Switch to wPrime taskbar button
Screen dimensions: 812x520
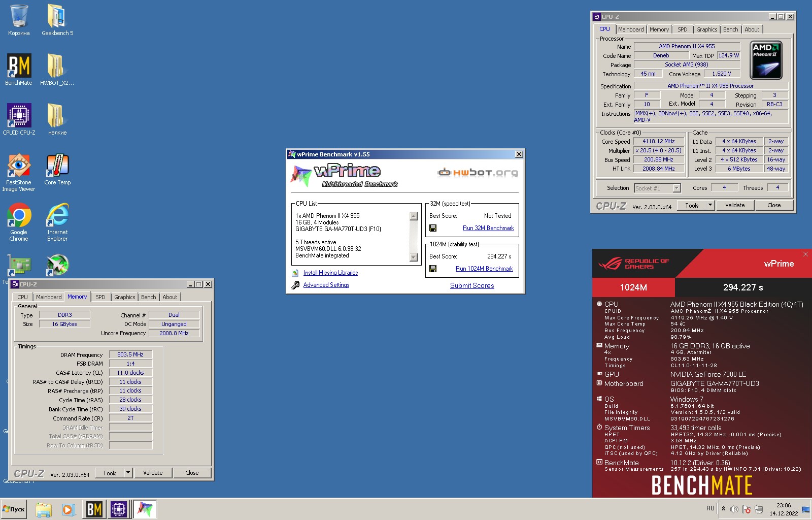point(145,509)
